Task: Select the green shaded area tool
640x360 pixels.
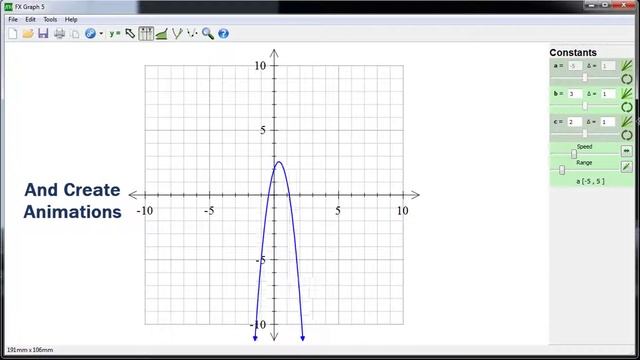Action: 162,33
